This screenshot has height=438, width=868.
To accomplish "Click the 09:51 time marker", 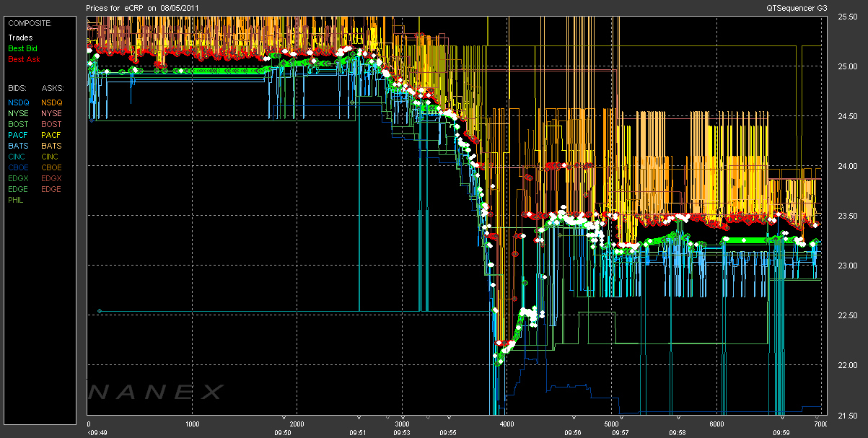I will point(359,432).
